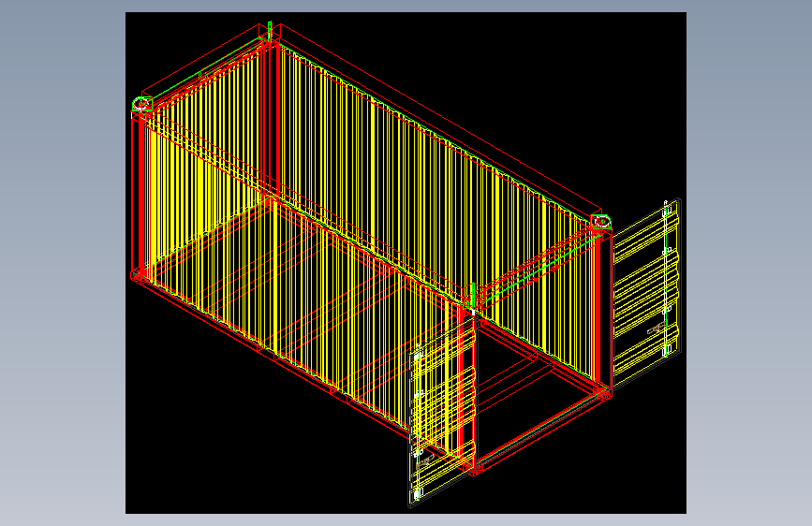This screenshot has height=526, width=812.
Task: Pick the green corner casting at the right end
Action: click(600, 222)
